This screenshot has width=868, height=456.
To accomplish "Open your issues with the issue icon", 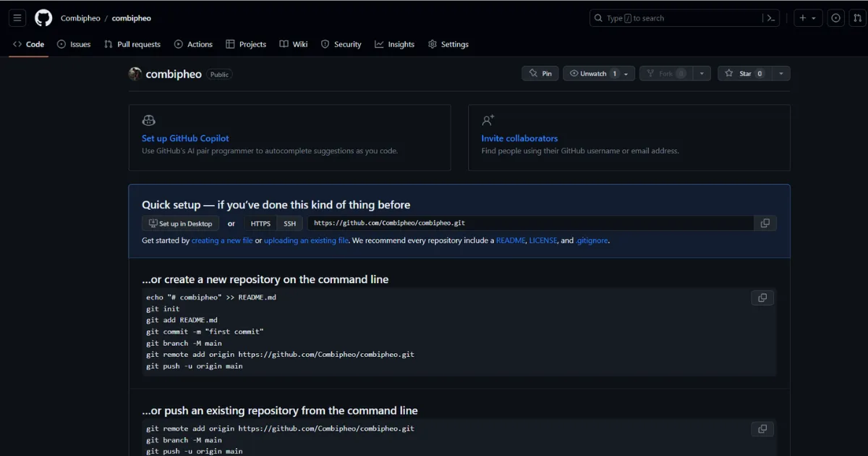I will point(835,17).
